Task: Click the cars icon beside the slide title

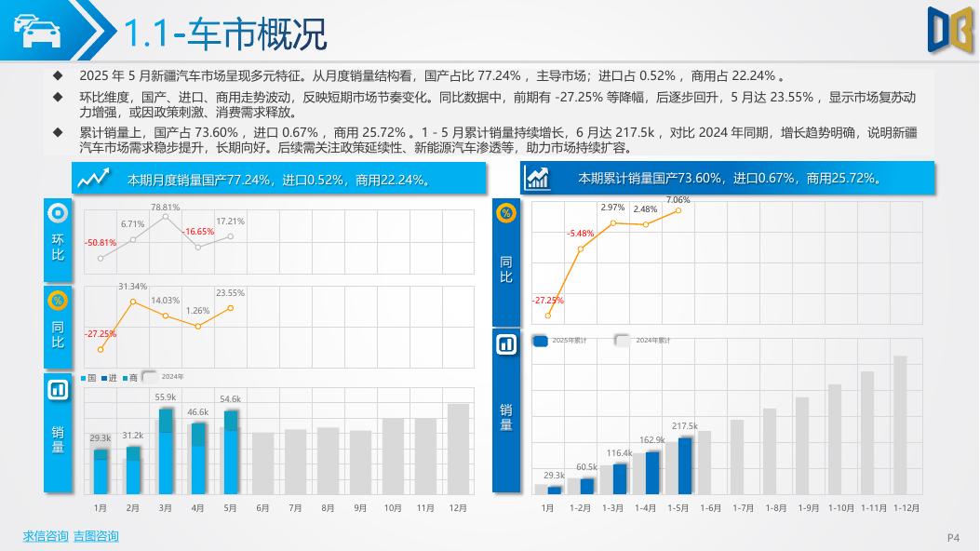Action: (37, 31)
